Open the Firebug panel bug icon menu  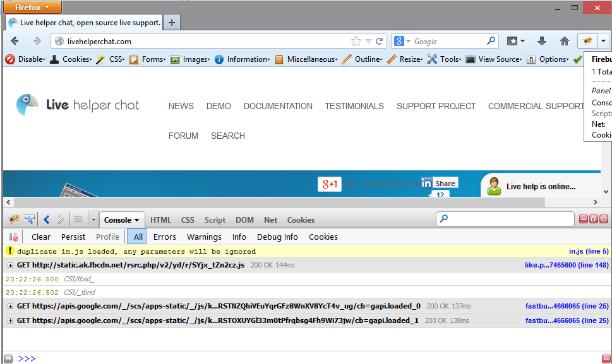14,220
